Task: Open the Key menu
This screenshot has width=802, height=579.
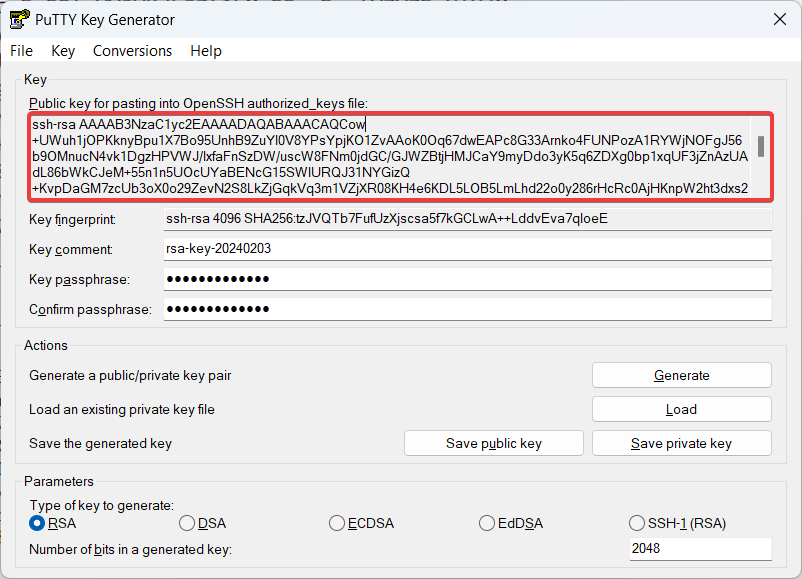Action: (x=63, y=51)
